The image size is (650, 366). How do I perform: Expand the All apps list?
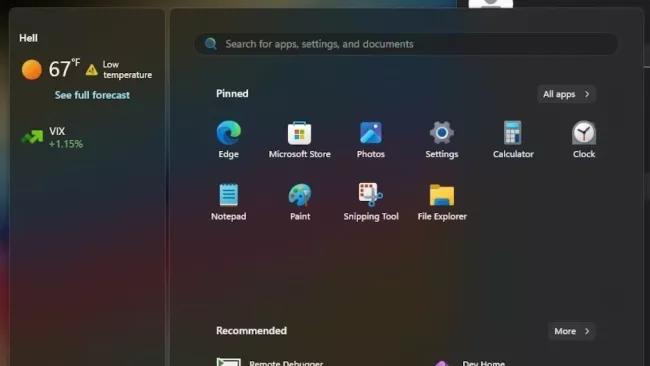(566, 94)
